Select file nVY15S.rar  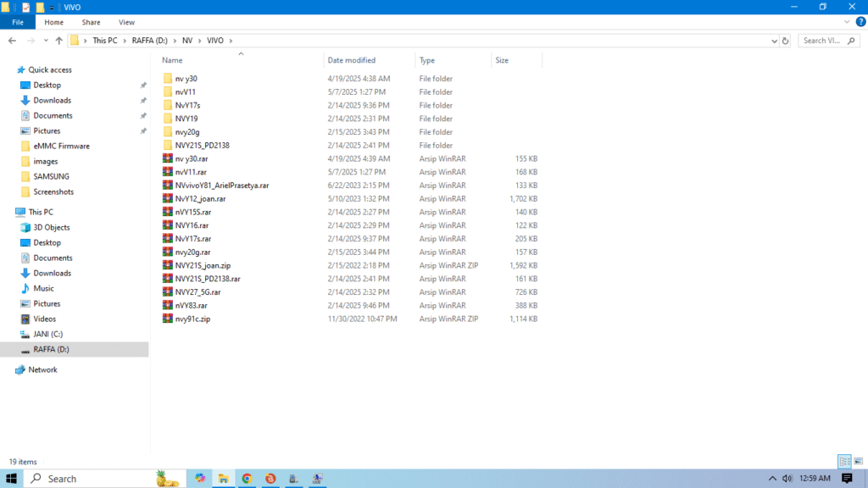click(x=192, y=212)
